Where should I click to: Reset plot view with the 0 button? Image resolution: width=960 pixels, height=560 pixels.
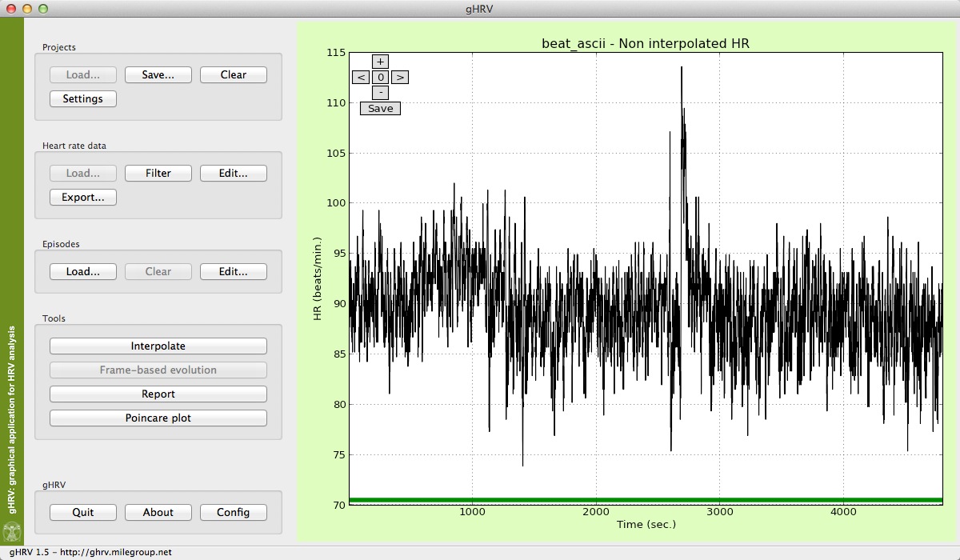pyautogui.click(x=381, y=78)
